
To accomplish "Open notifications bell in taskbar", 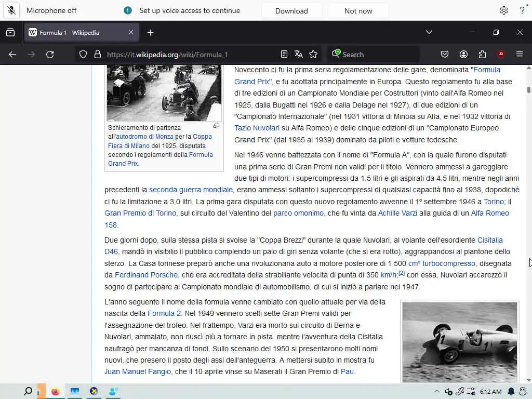I will coord(511,391).
